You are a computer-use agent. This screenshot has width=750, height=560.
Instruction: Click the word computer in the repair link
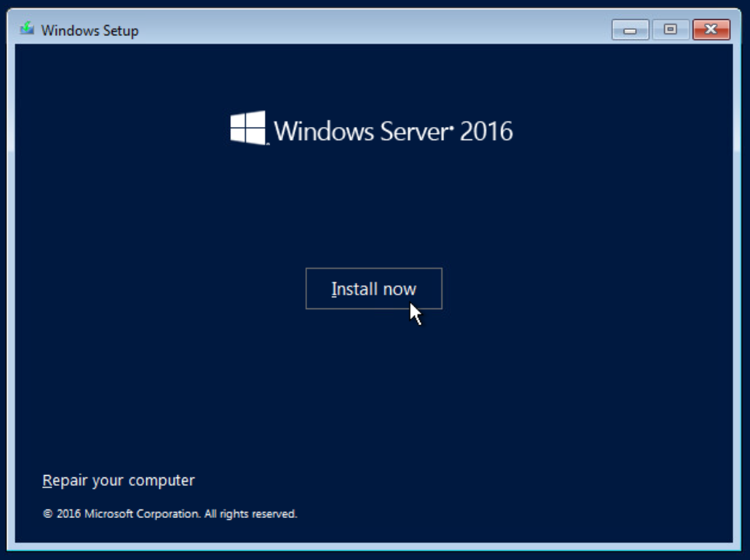click(x=161, y=481)
